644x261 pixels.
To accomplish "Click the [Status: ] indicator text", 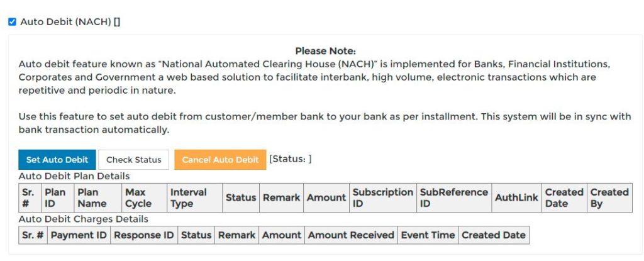I will pos(291,159).
